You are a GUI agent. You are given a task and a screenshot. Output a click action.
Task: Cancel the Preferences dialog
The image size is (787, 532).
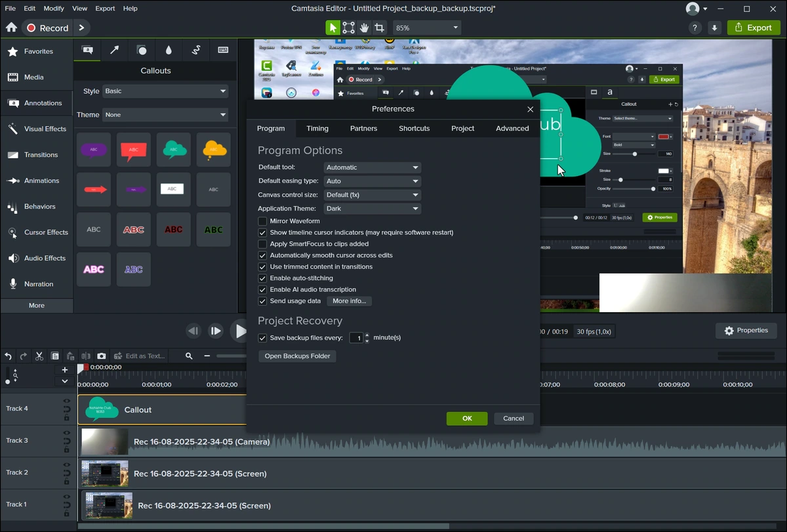514,419
